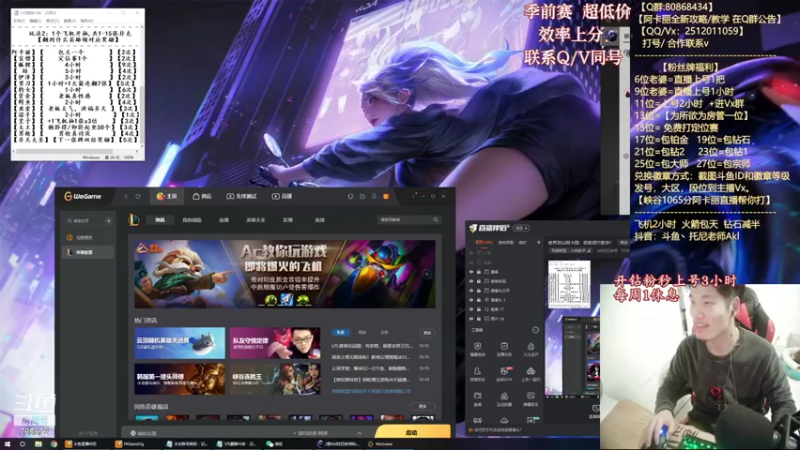The width and height of the screenshot is (800, 450).
Task: Go back in WeGame navigation
Action: point(127,196)
